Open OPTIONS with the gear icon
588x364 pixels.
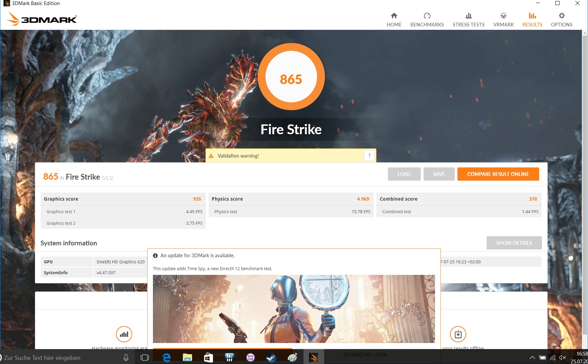[x=562, y=20]
